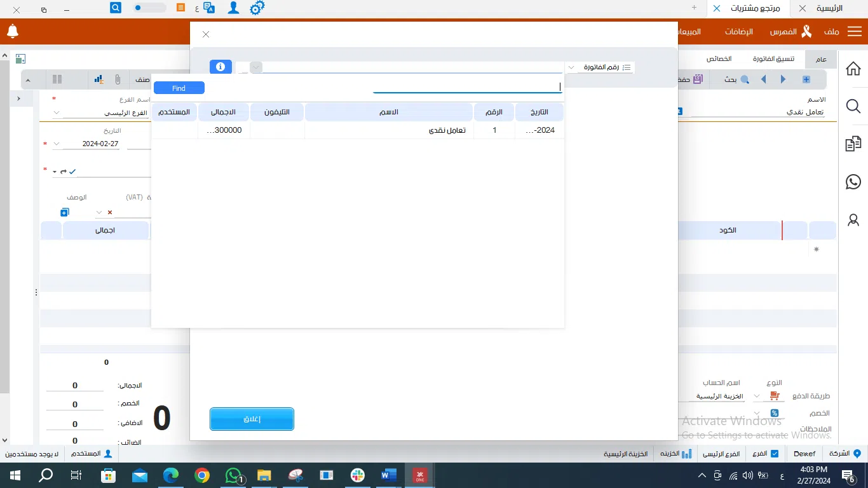Toggle the الفرع checkbox in status bar
The width and height of the screenshot is (868, 488).
[x=774, y=454]
